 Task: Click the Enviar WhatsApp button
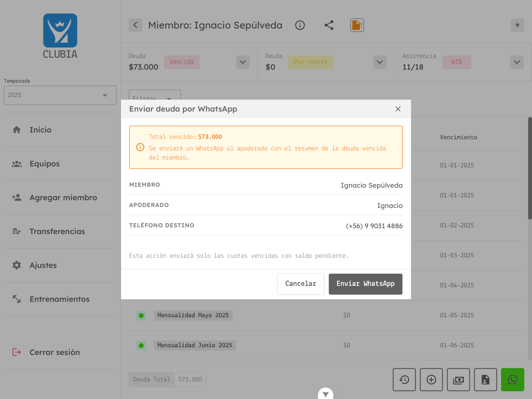click(x=365, y=284)
